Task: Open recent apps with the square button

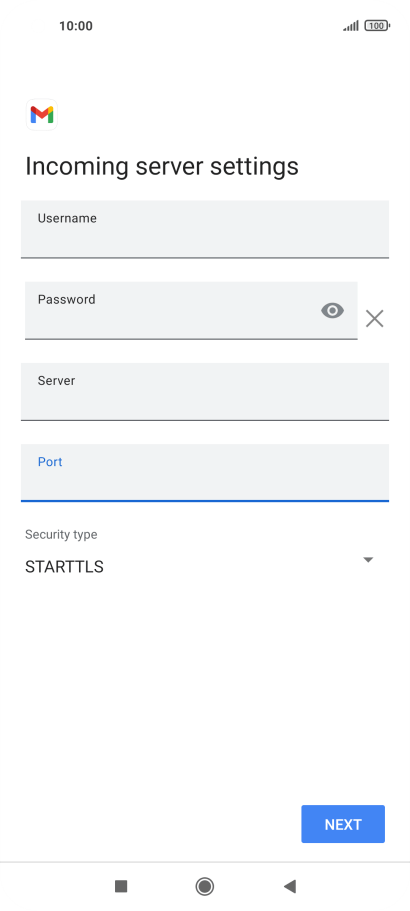Action: [121, 886]
